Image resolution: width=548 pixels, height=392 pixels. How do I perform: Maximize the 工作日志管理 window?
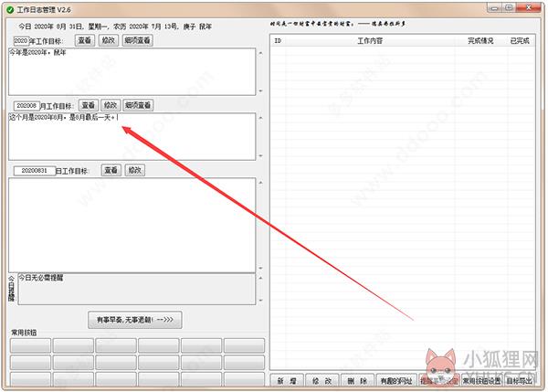509,8
